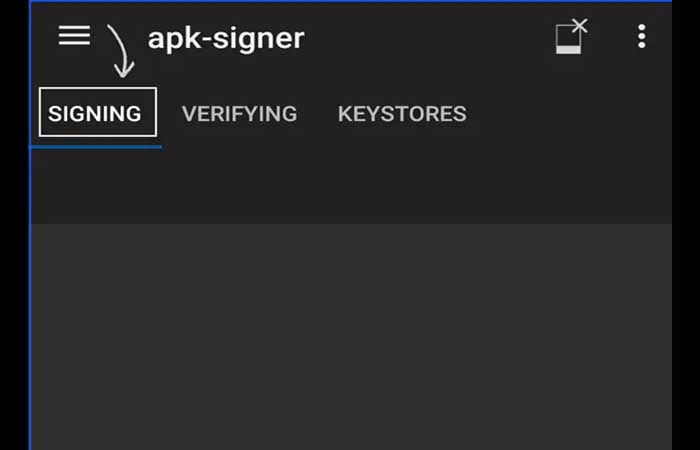This screenshot has height=450, width=700.
Task: Select the highlighted SIGNING tab
Action: 95,113
